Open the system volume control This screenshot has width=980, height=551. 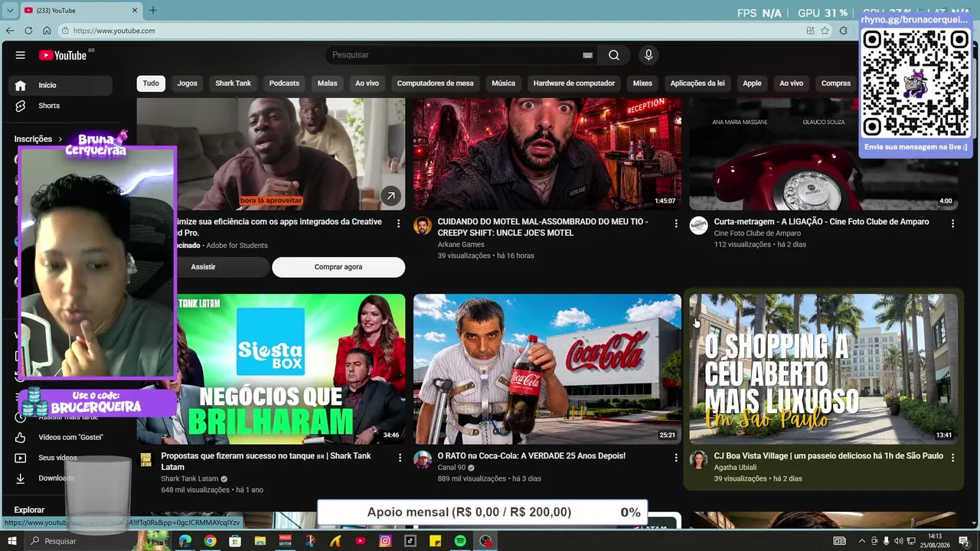tap(899, 541)
